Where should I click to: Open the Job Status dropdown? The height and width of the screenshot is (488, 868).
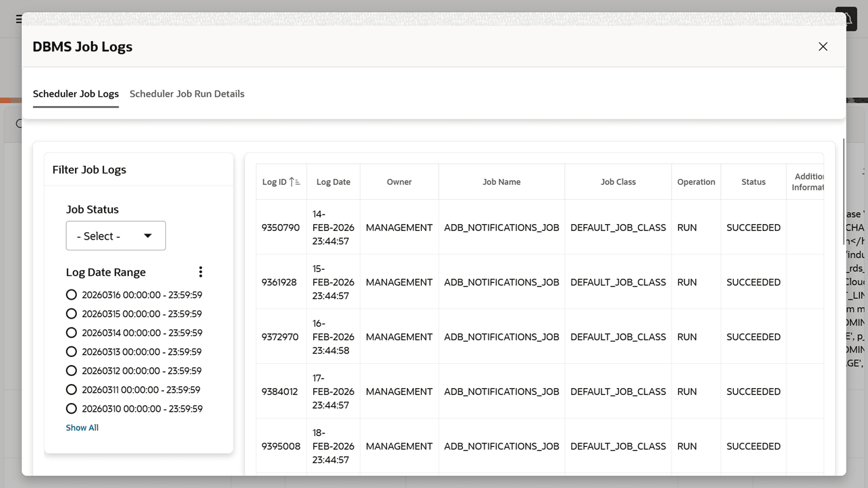pyautogui.click(x=115, y=236)
